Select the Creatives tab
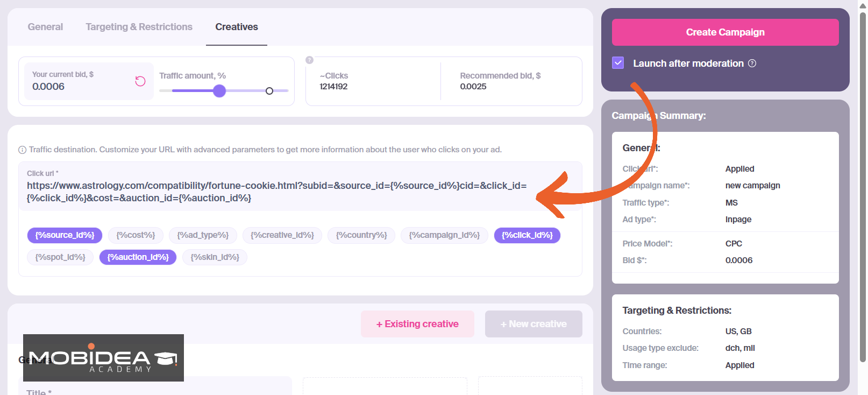Screen dimensions: 868x395 [x=237, y=27]
